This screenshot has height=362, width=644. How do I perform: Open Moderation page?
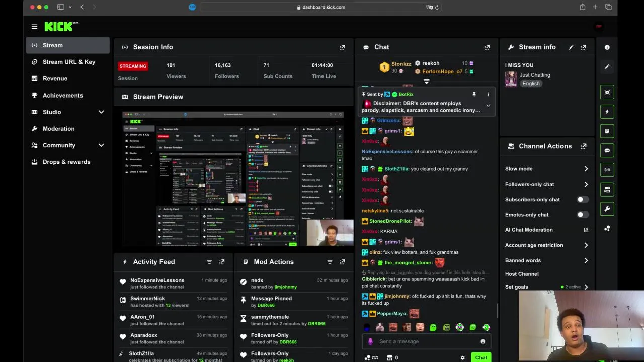point(67,129)
